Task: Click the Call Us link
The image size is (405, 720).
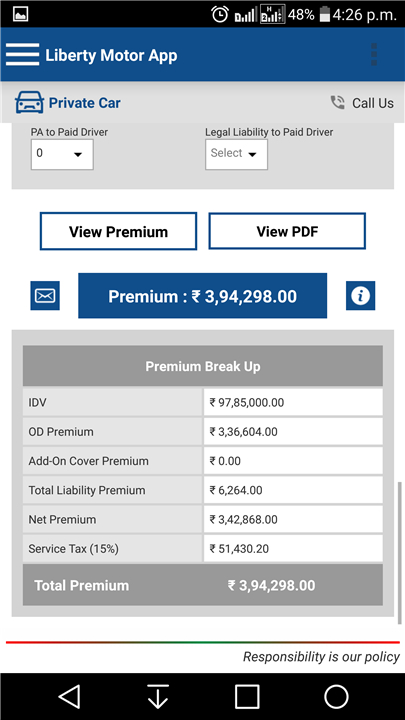Action: (372, 103)
